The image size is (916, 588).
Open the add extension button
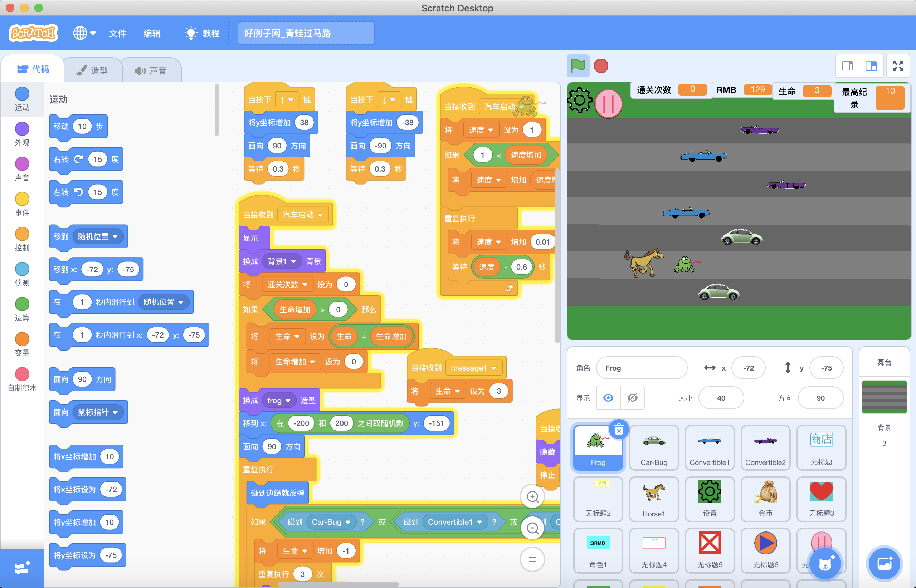[x=22, y=569]
